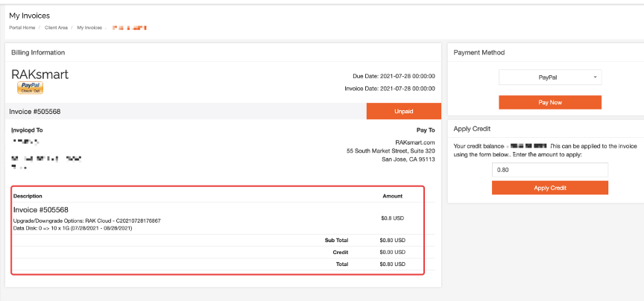Click the RAKsmart.com Pay To name
644x301 pixels.
coord(414,142)
